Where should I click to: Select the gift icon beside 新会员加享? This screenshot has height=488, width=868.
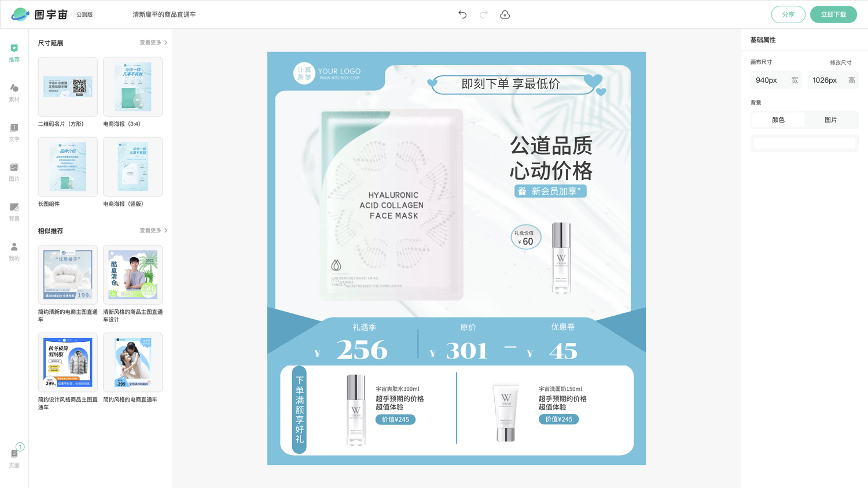coord(522,191)
